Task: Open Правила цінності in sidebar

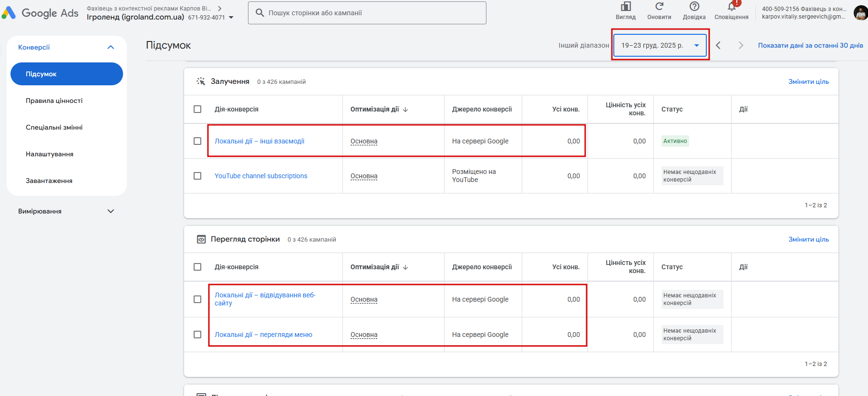Action: (x=54, y=101)
